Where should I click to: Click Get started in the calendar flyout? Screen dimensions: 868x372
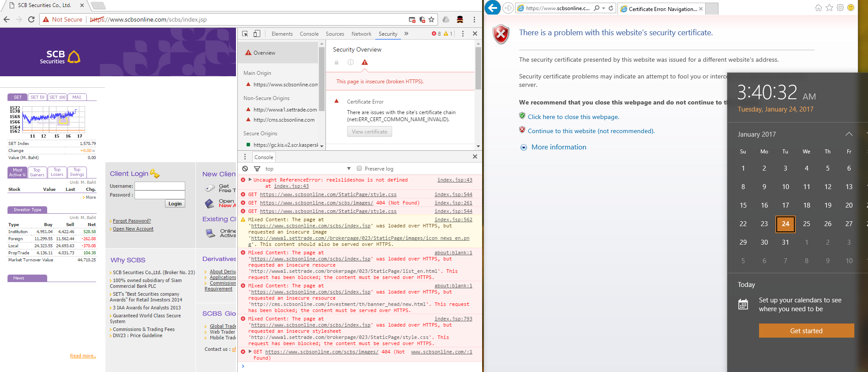pos(806,331)
